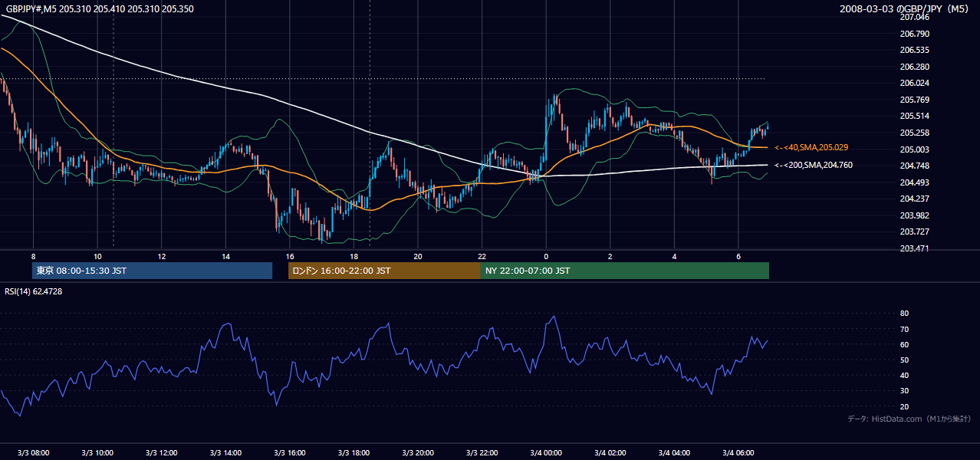Screen dimensions: 980x460
Task: Click the 205.769 price axis label
Action: pyautogui.click(x=914, y=100)
